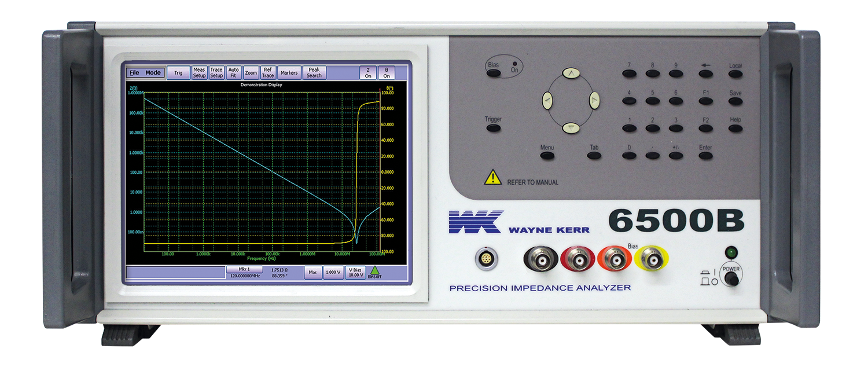Open Trace Setup in the toolbar

tap(216, 73)
